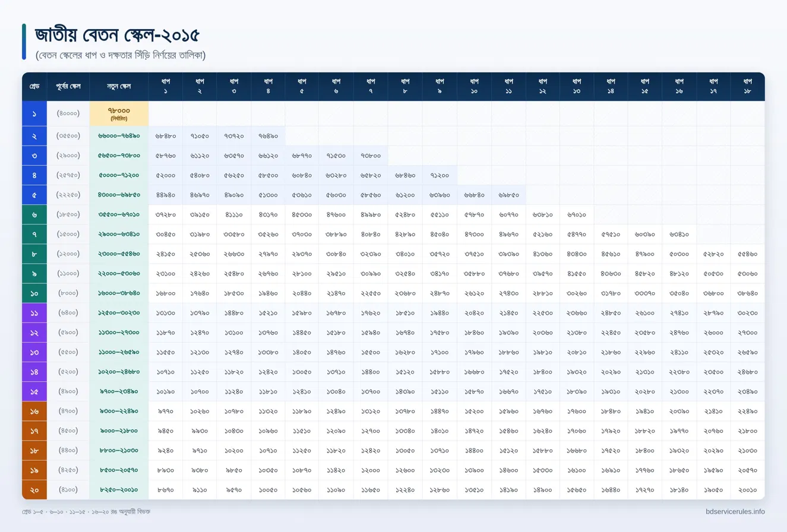This screenshot has height=532, width=787.
Task: Click the fixed new scale cell '৭৮০০০ (নির্ধারিত)'
Action: click(119, 113)
